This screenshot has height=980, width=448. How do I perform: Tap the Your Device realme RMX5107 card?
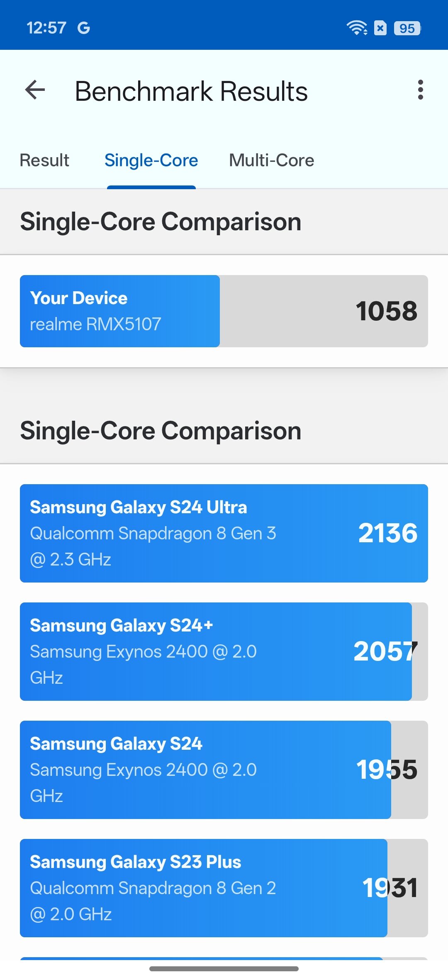coord(120,311)
